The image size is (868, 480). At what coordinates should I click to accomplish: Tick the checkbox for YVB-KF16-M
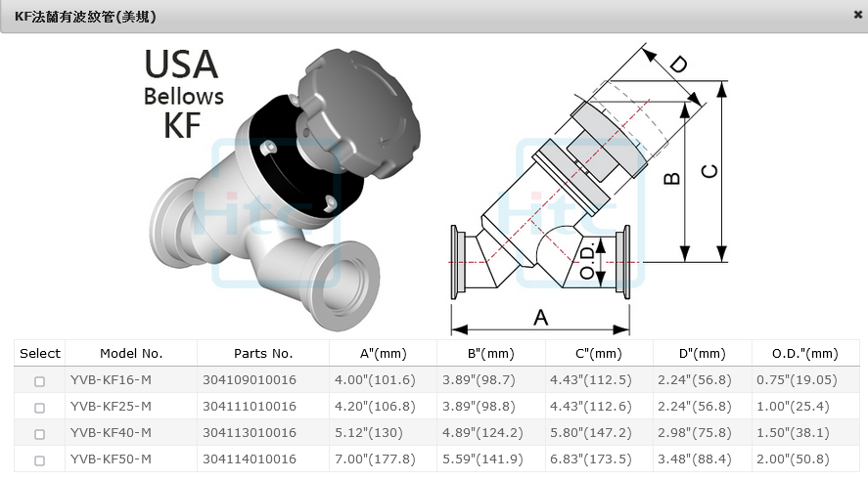(x=39, y=381)
